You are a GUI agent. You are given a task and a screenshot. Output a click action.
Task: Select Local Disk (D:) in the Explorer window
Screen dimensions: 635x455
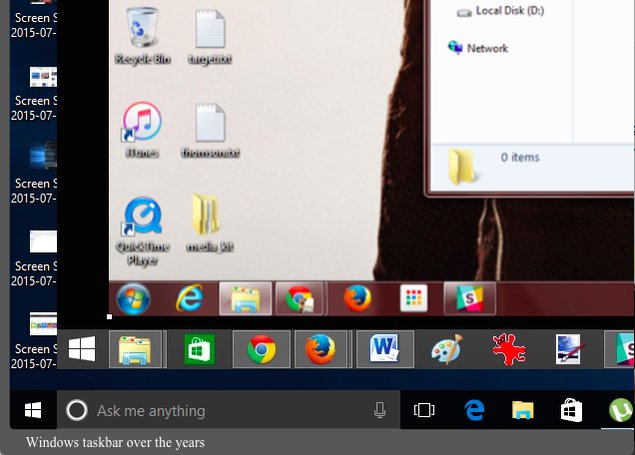[500, 11]
